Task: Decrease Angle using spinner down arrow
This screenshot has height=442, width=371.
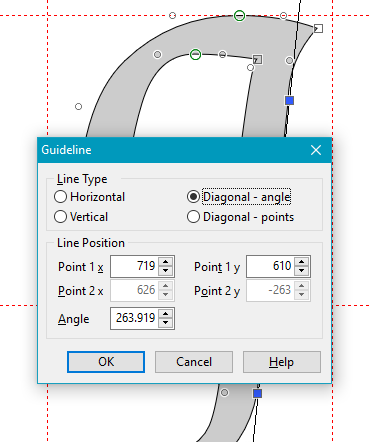Action: click(x=166, y=323)
